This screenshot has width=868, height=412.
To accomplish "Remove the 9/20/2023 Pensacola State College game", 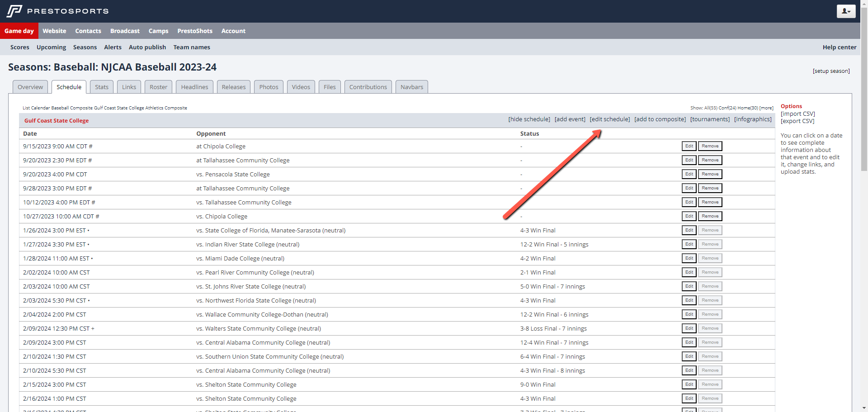I will point(710,174).
